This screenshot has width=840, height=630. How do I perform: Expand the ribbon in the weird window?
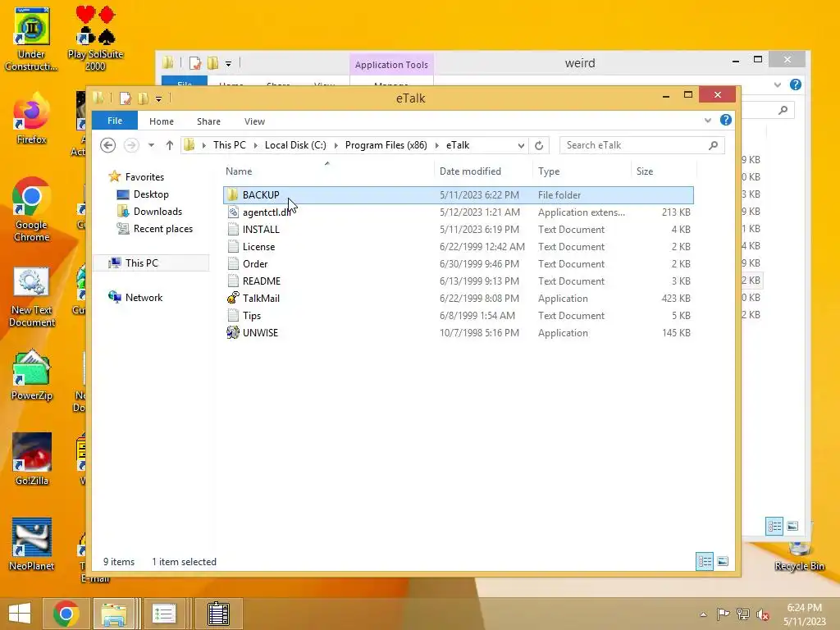778,84
